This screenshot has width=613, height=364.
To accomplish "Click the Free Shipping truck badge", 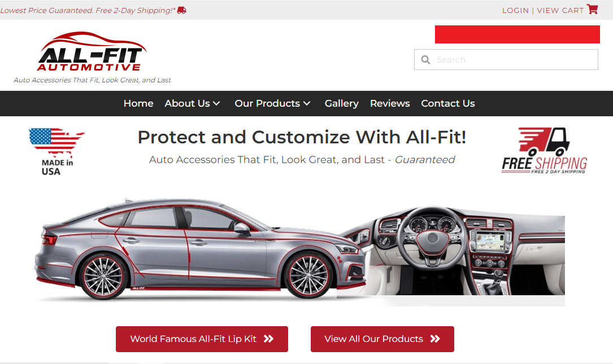I will pyautogui.click(x=544, y=150).
